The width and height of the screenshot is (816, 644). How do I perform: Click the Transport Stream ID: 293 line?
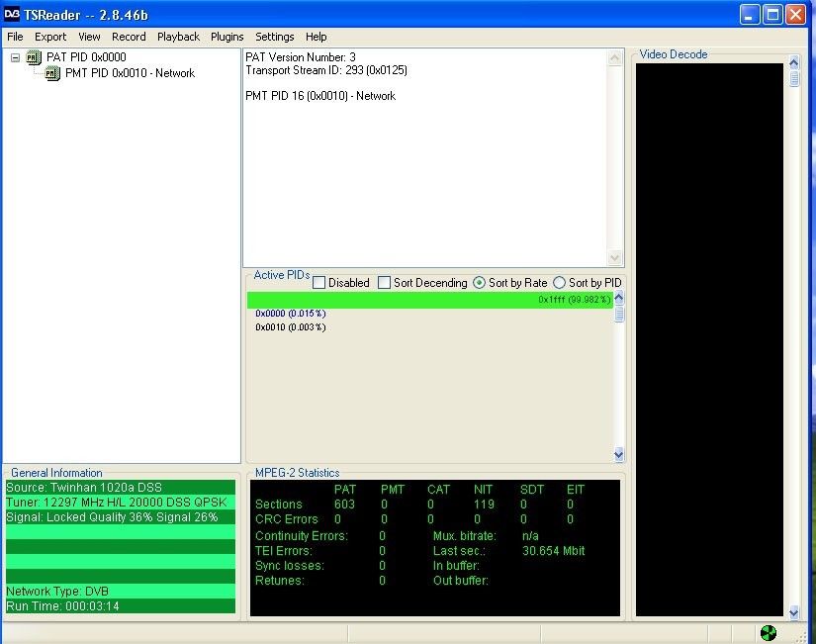(326, 70)
